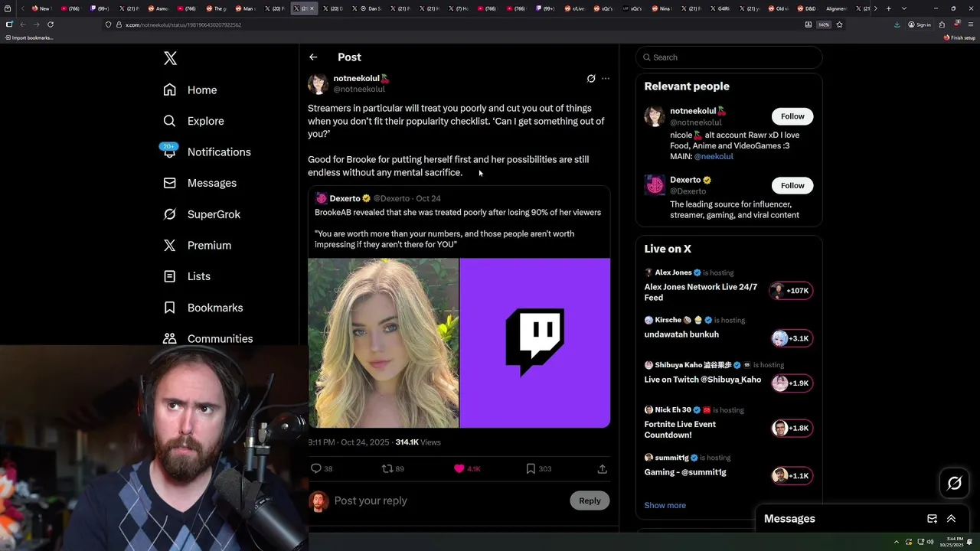Click Finish setup in the browser

959,37
